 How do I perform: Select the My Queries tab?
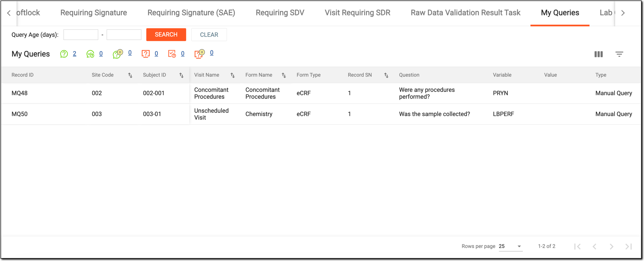tap(560, 13)
